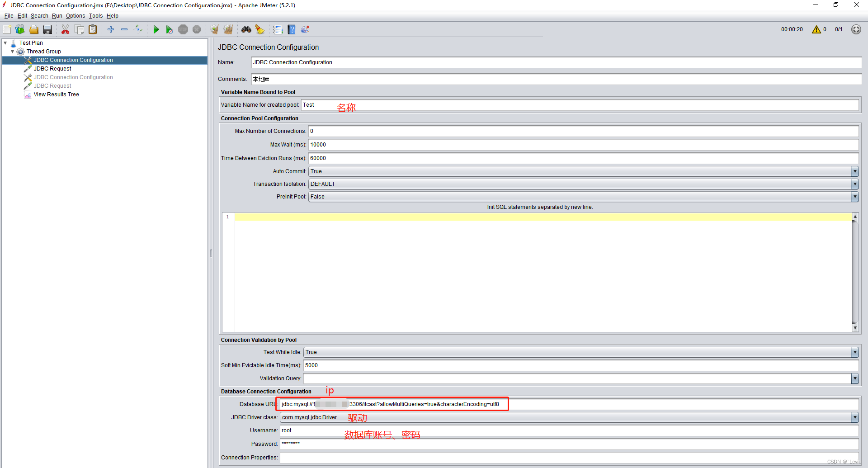Click the Variable Name for created pool field

click(580, 105)
